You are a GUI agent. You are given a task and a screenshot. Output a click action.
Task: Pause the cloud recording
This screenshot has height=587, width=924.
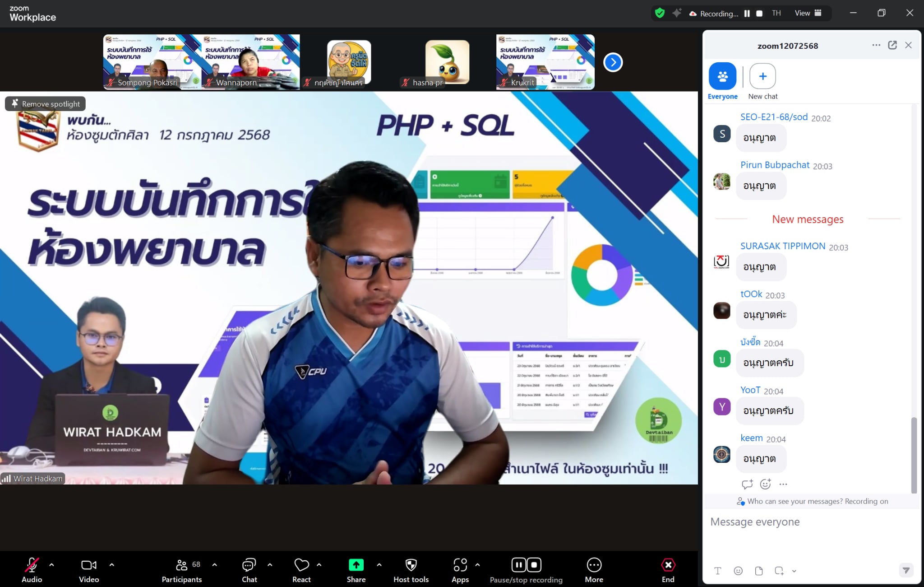519,564
